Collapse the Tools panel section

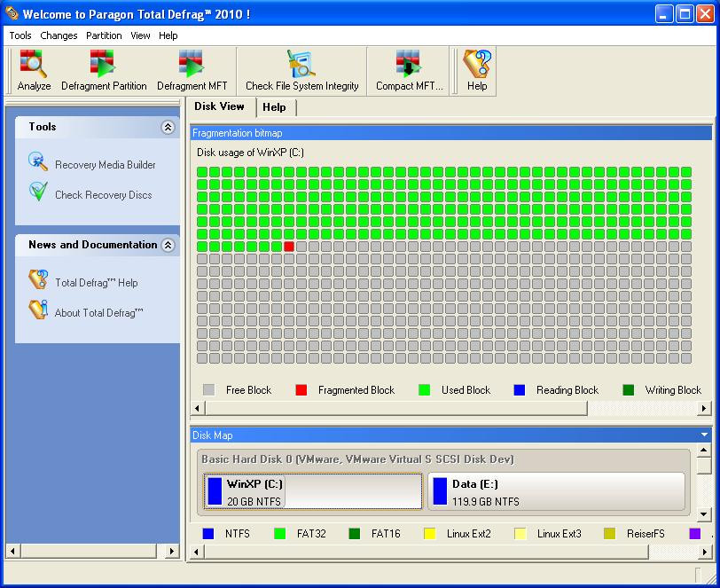point(168,128)
